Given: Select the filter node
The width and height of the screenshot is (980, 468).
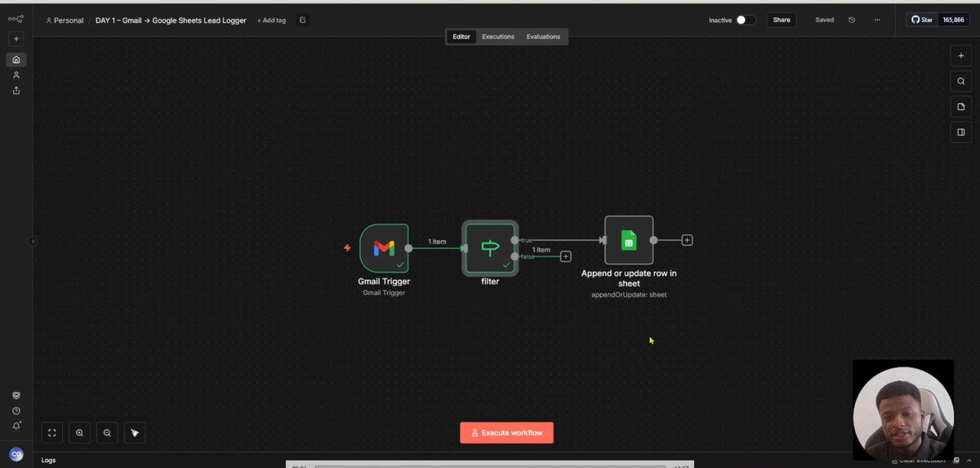Looking at the screenshot, I should point(490,248).
